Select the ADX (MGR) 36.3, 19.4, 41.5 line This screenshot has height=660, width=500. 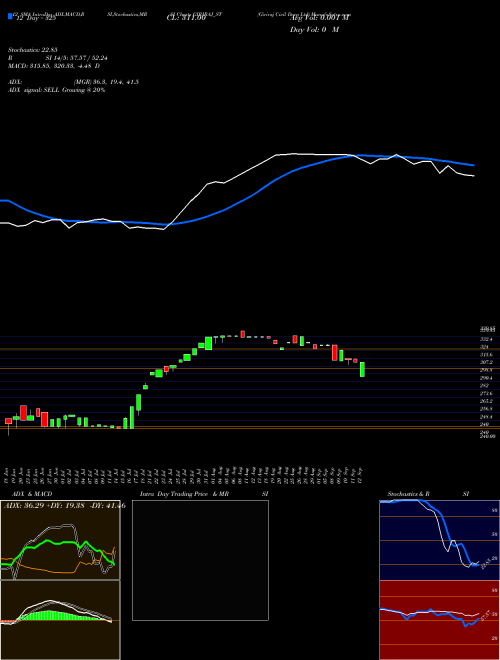(73, 82)
